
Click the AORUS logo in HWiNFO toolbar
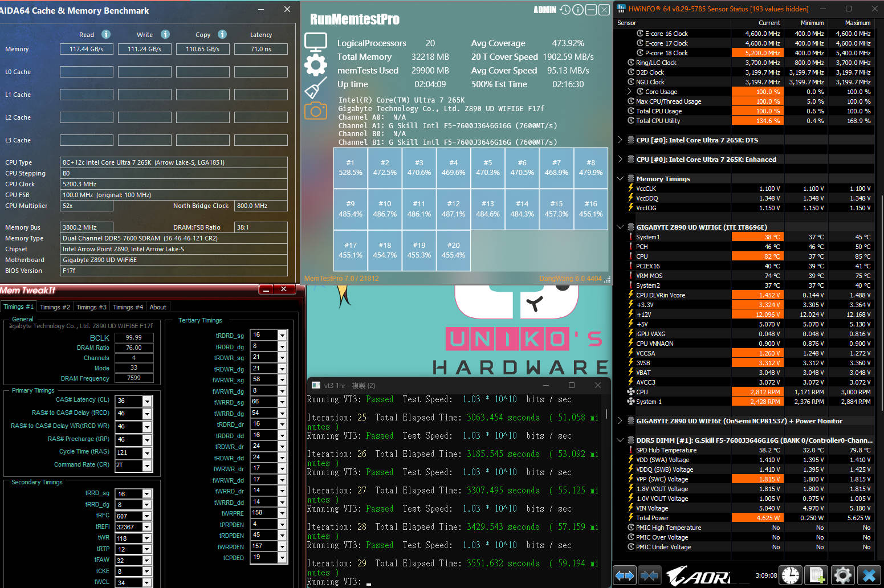[x=698, y=576]
